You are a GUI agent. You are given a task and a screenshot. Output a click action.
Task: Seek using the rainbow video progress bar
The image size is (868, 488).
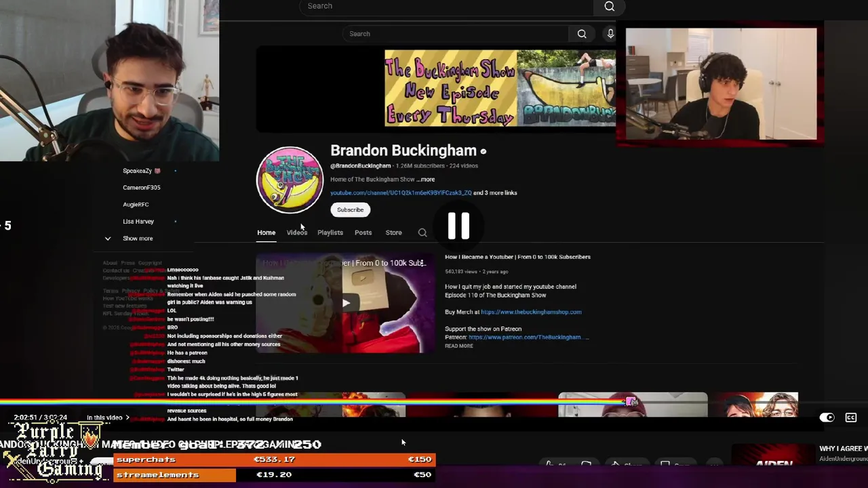[434, 402]
